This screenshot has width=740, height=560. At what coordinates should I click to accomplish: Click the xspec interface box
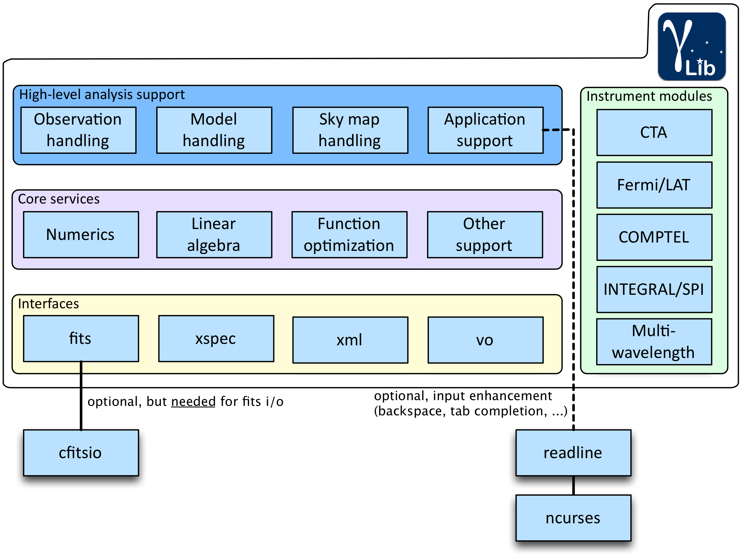click(216, 338)
